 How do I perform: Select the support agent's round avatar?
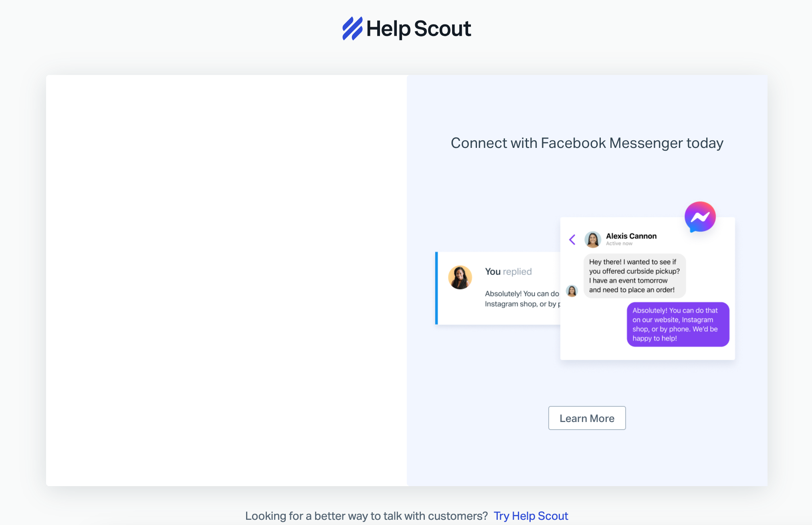460,277
